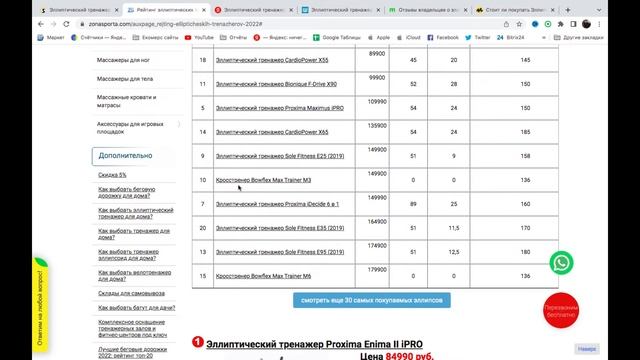
Task: Open the Bowflex Max Trainer M3 link
Action: pyautogui.click(x=263, y=180)
